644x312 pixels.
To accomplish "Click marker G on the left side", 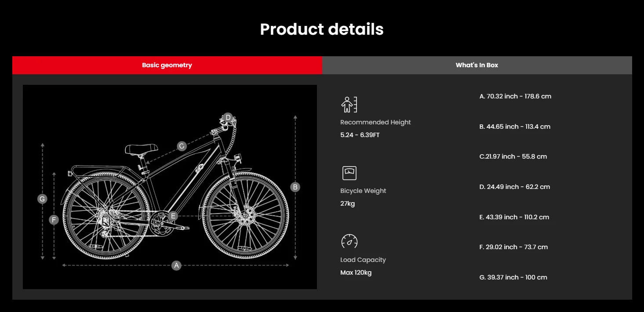I will [42, 199].
